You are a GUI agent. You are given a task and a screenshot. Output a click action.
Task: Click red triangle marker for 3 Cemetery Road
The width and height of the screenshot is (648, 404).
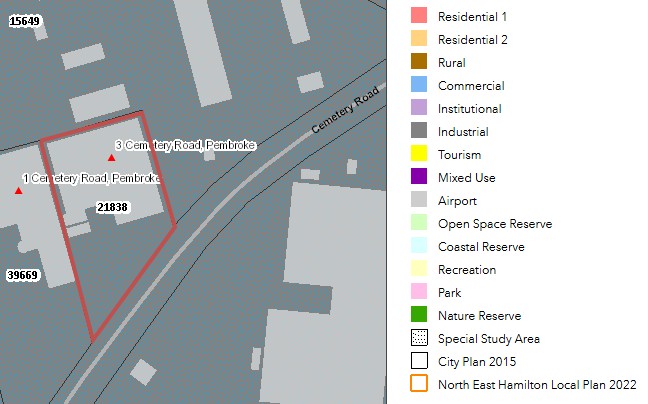tap(111, 158)
